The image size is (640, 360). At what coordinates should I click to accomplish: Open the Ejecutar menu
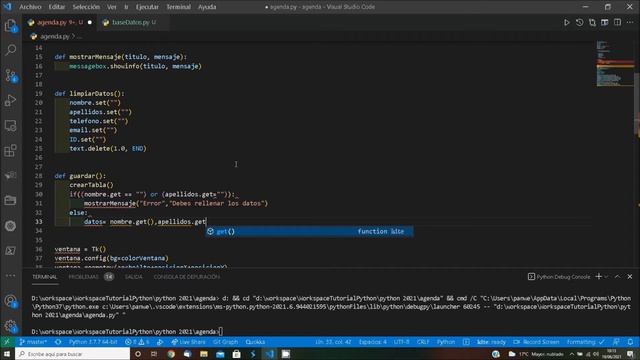point(147,7)
